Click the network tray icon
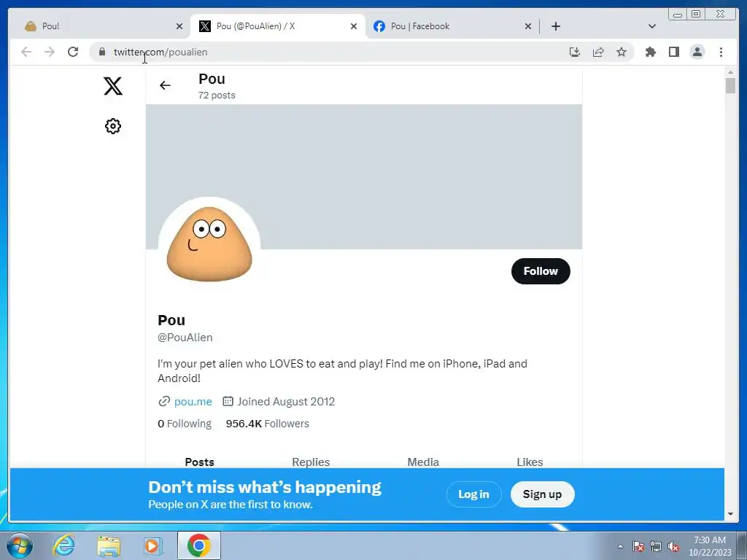Viewport: 747px width, 560px height. coord(656,546)
